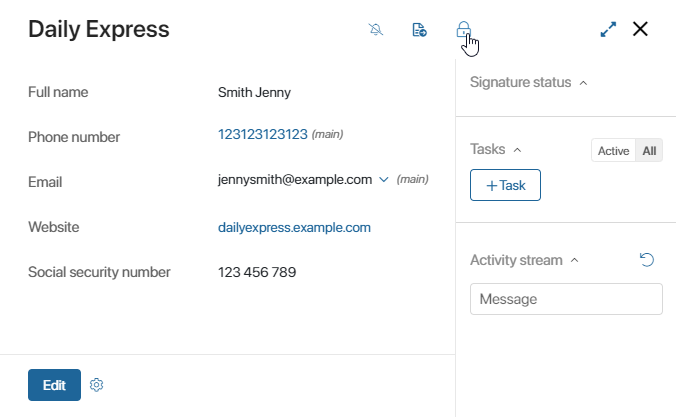Switch tasks filter to Active
The height and width of the screenshot is (417, 676).
point(613,150)
